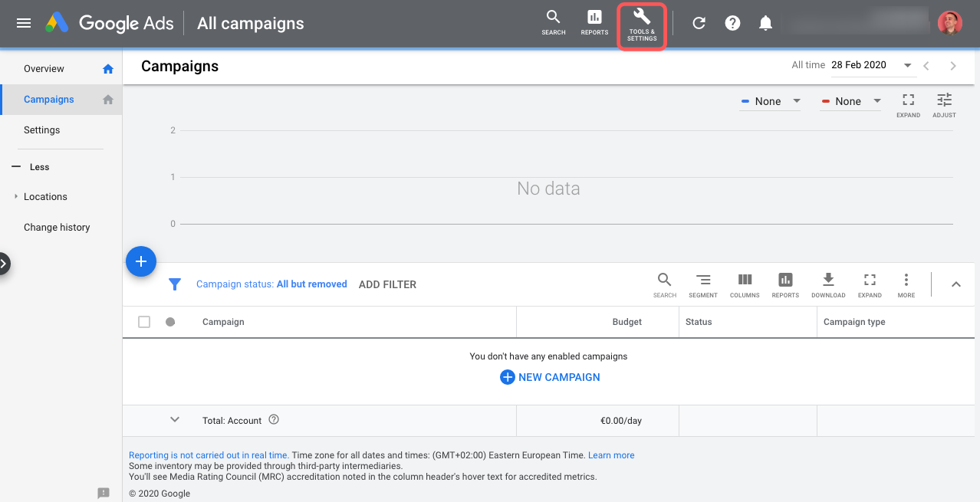Expand the table to full screen

pos(870,285)
